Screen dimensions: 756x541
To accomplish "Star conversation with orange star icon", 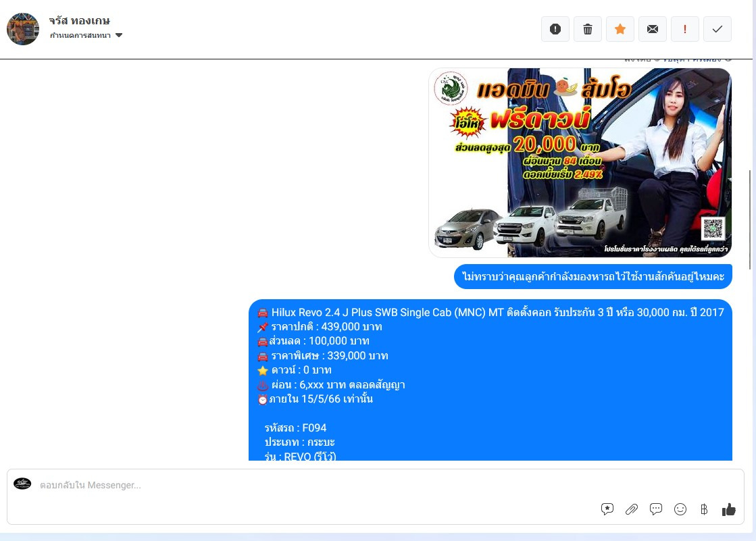I will [620, 29].
